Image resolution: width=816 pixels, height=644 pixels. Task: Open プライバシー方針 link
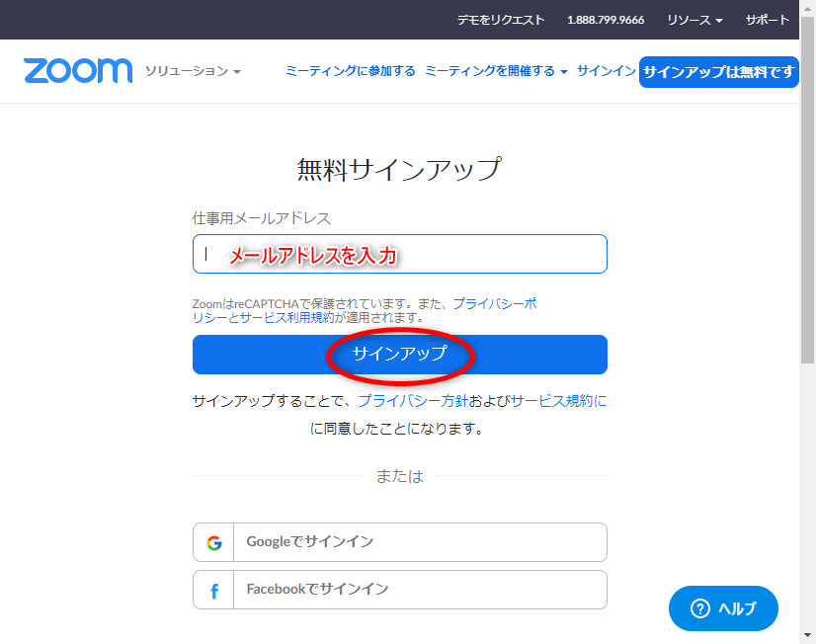(413, 401)
